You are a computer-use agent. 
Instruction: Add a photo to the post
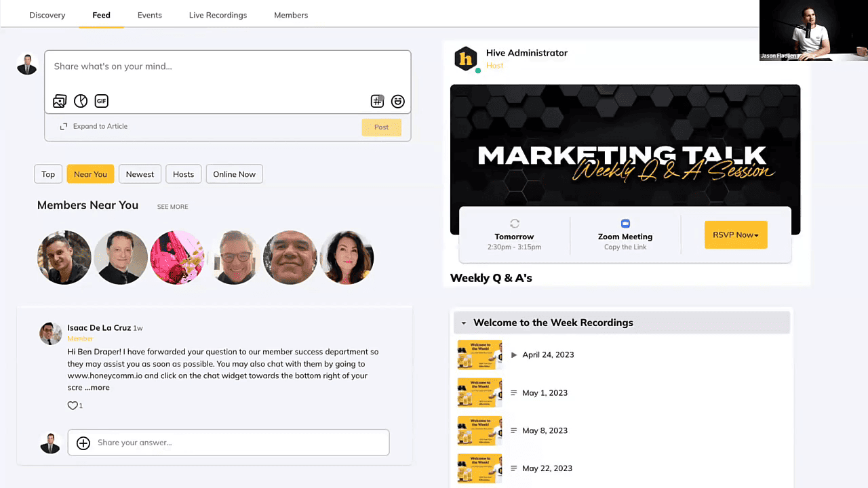coord(60,101)
